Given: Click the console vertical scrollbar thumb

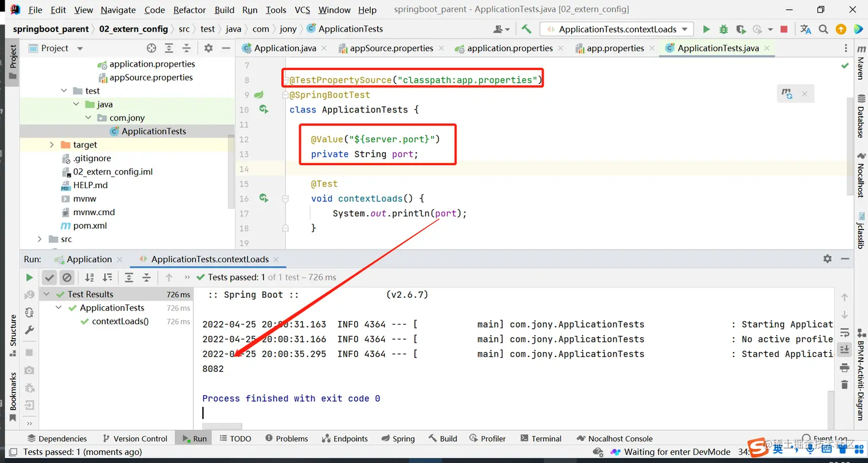Looking at the screenshot, I should pyautogui.click(x=831, y=409).
